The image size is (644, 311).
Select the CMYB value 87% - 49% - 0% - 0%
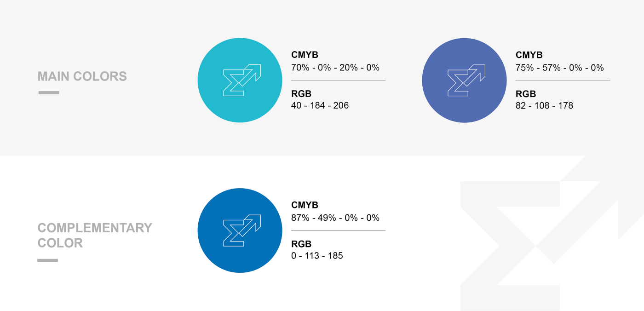point(335,218)
